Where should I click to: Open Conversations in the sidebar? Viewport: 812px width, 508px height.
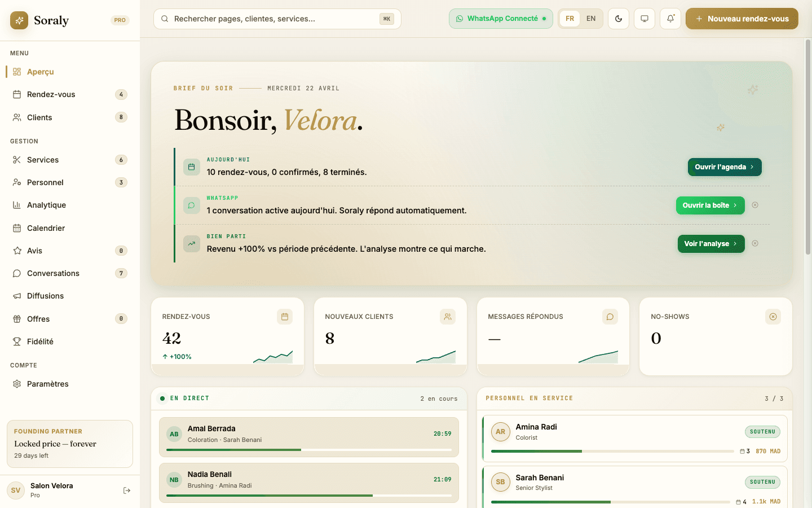click(53, 273)
